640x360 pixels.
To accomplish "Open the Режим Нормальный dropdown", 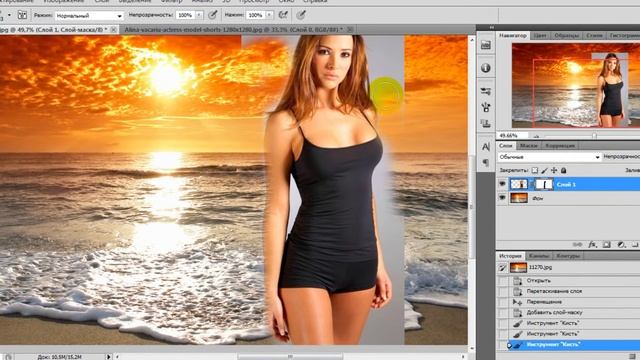I will [x=89, y=16].
